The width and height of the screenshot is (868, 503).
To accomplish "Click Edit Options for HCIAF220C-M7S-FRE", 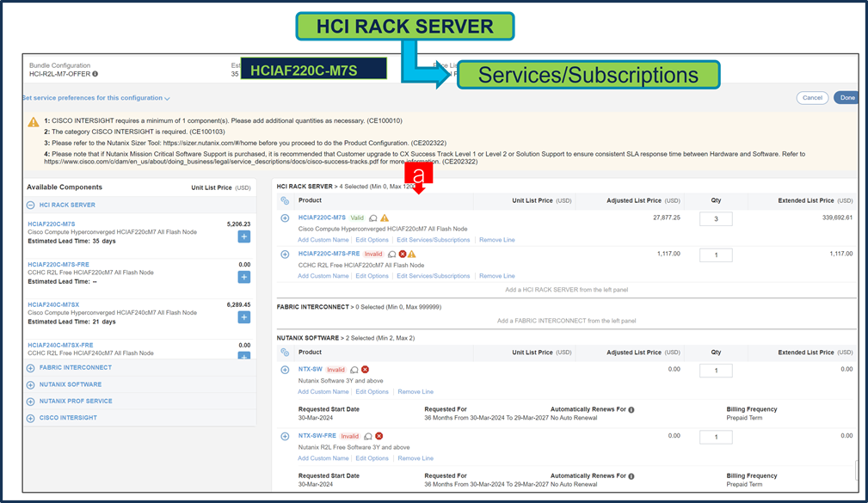I will pyautogui.click(x=372, y=276).
